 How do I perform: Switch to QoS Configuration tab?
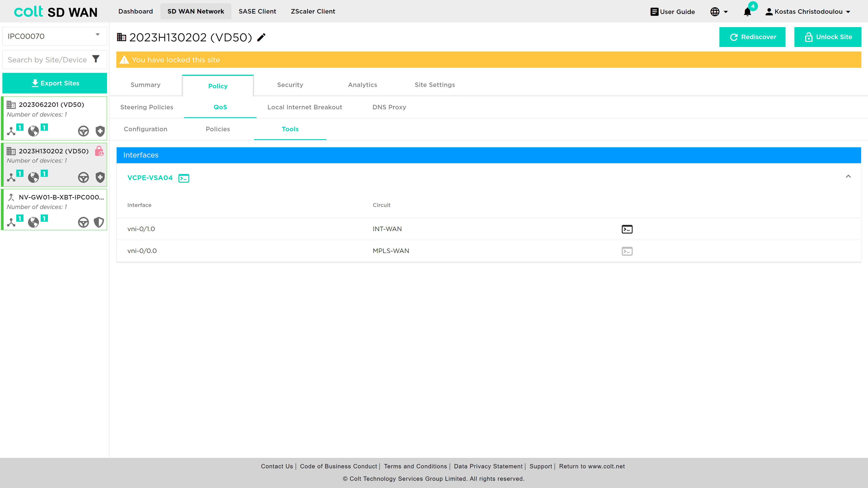click(146, 129)
